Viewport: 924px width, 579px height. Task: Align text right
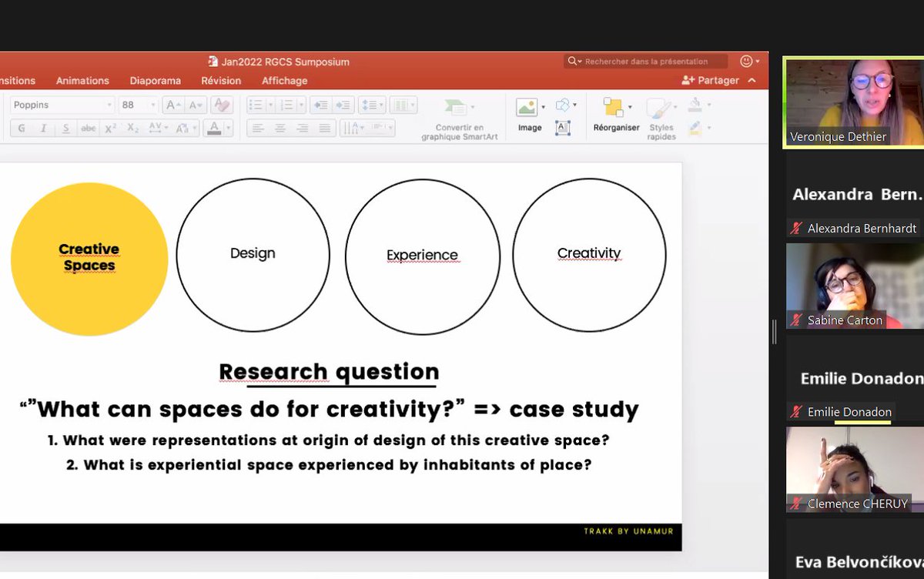click(303, 129)
